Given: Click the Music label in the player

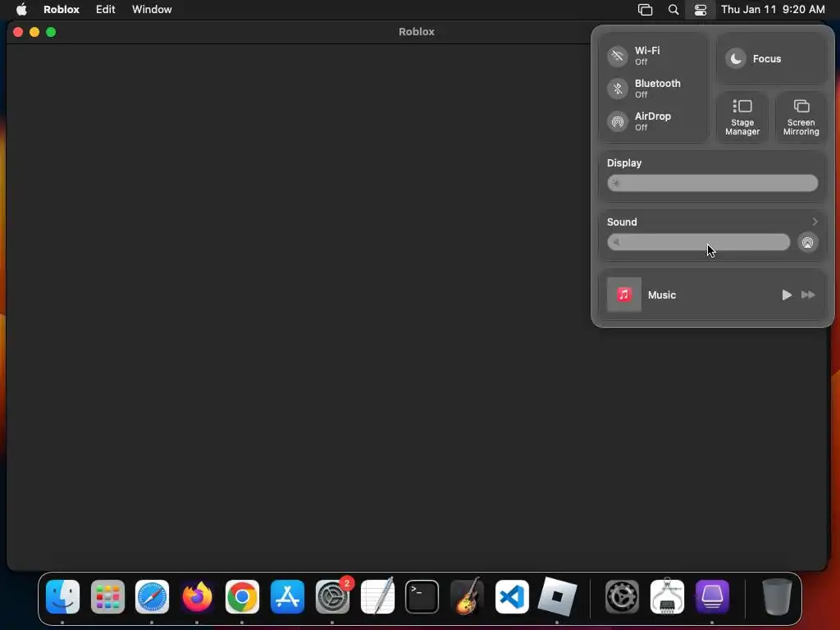Looking at the screenshot, I should [662, 294].
